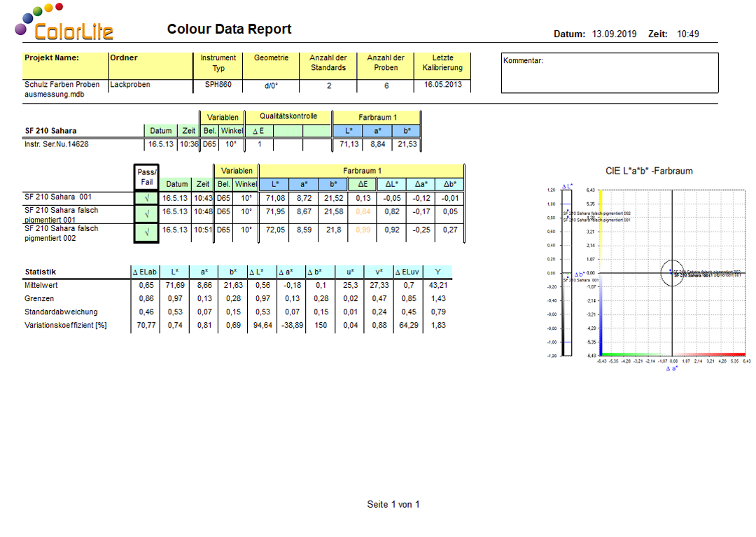Click the negative value '-38,89'

click(x=293, y=326)
